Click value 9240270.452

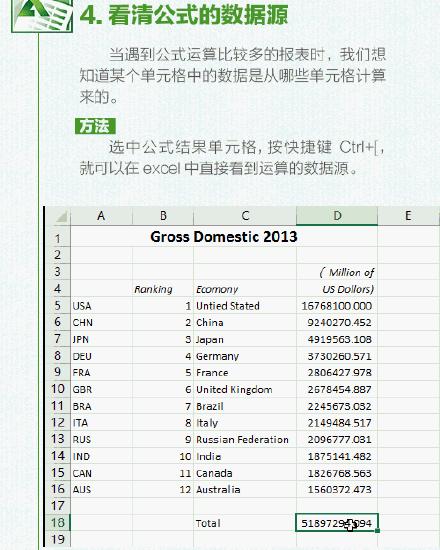pyautogui.click(x=337, y=322)
